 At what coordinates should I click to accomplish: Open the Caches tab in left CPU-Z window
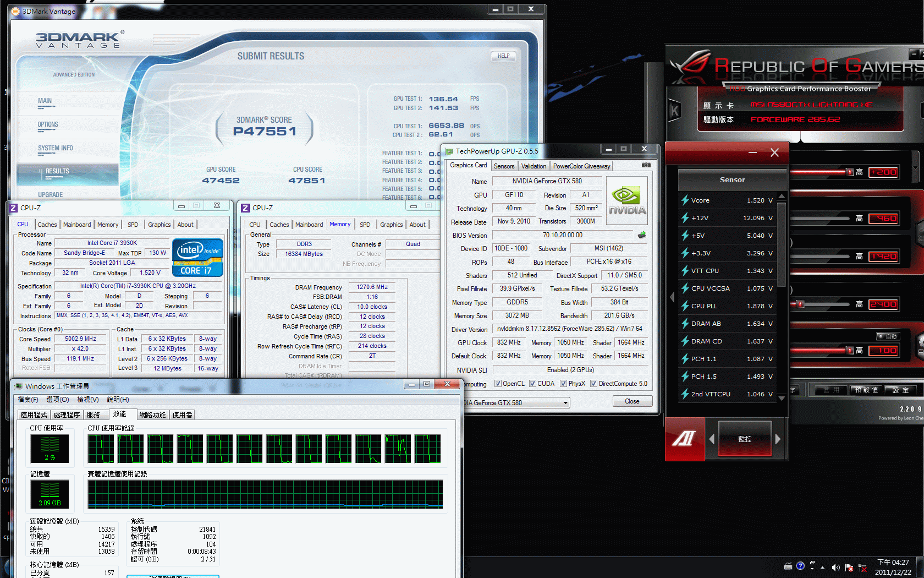coord(47,225)
